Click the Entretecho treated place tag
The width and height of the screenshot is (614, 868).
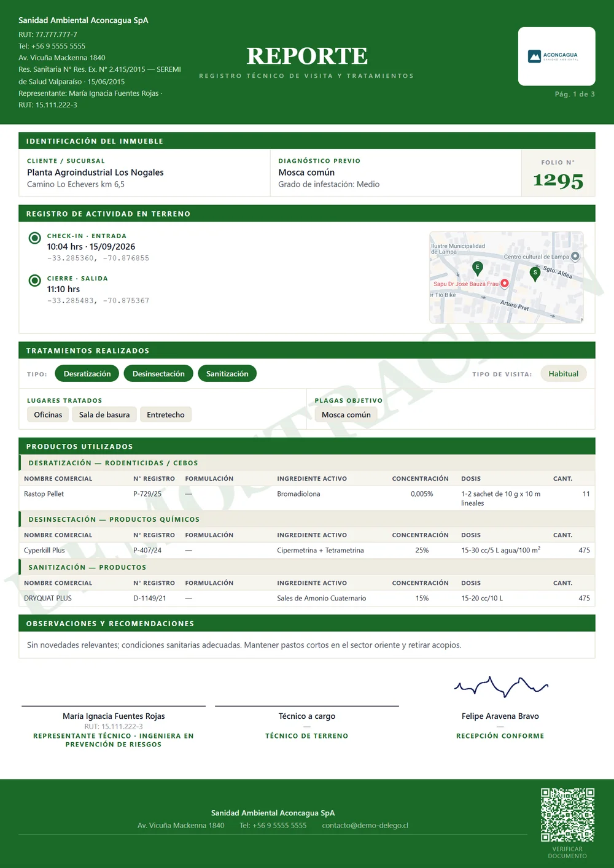[x=166, y=415]
